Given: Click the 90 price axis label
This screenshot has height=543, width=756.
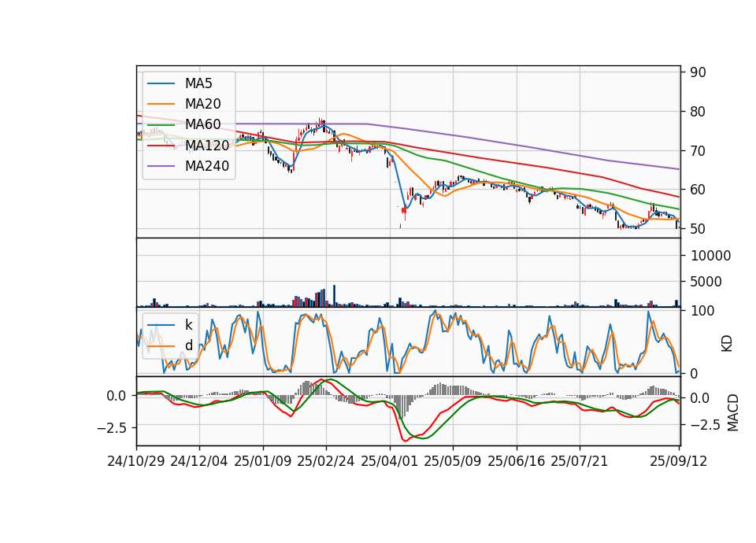Looking at the screenshot, I should point(698,72).
